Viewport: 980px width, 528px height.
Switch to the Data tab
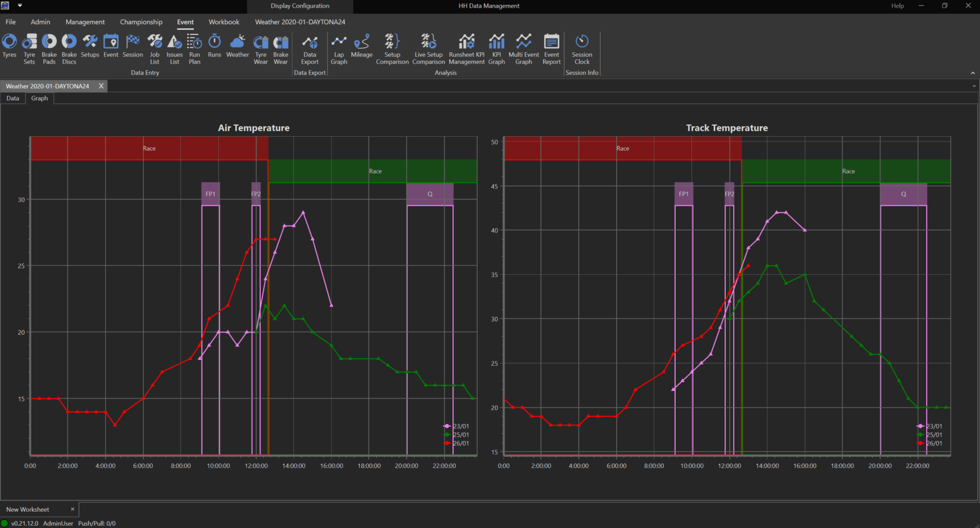point(12,98)
